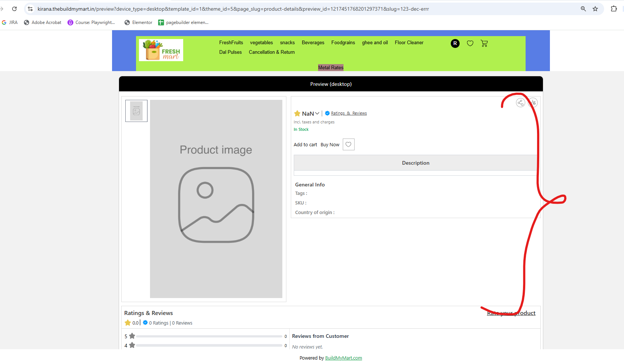This screenshot has width=624, height=364.
Task: Open the pagebuilder elements bookmark
Action: [x=184, y=22]
